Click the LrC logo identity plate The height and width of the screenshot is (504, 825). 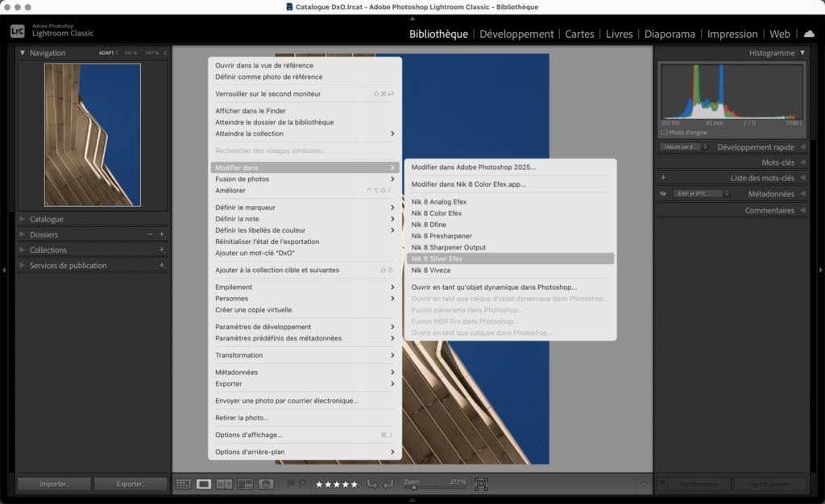[18, 31]
